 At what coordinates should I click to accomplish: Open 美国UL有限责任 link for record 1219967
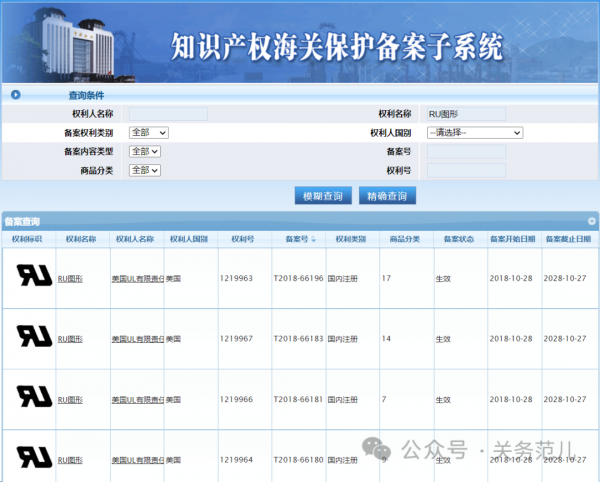click(137, 338)
